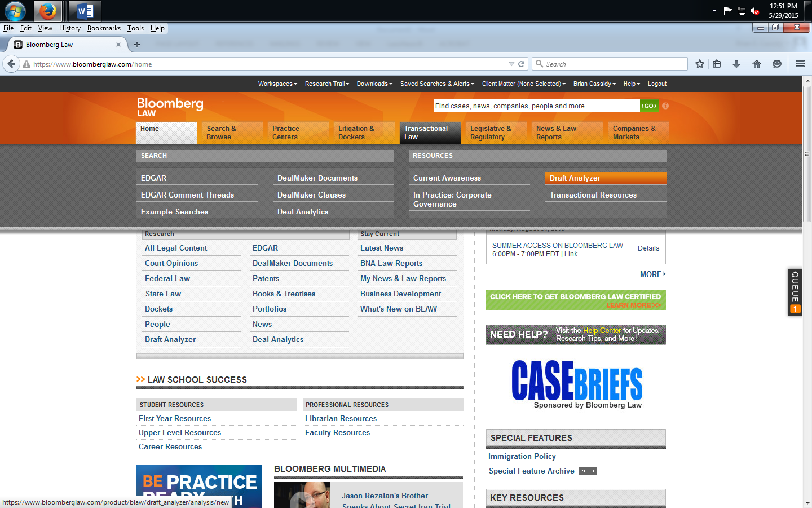Open the Downloads dropdown in the top bar
Viewport: 812px width, 508px height.
click(374, 84)
